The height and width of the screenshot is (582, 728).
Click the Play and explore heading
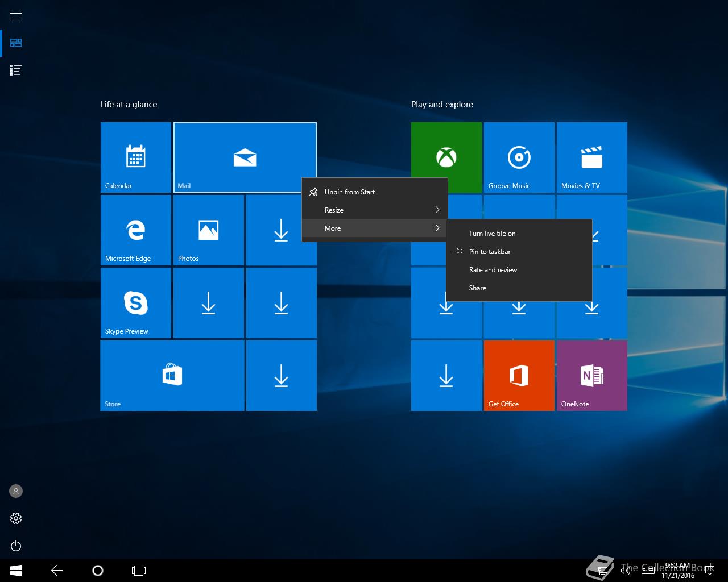click(x=442, y=105)
